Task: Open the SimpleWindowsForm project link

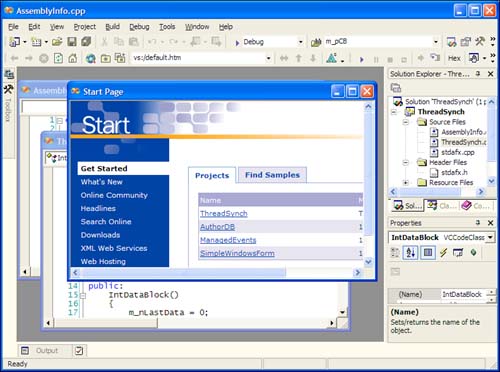Action: [x=237, y=253]
